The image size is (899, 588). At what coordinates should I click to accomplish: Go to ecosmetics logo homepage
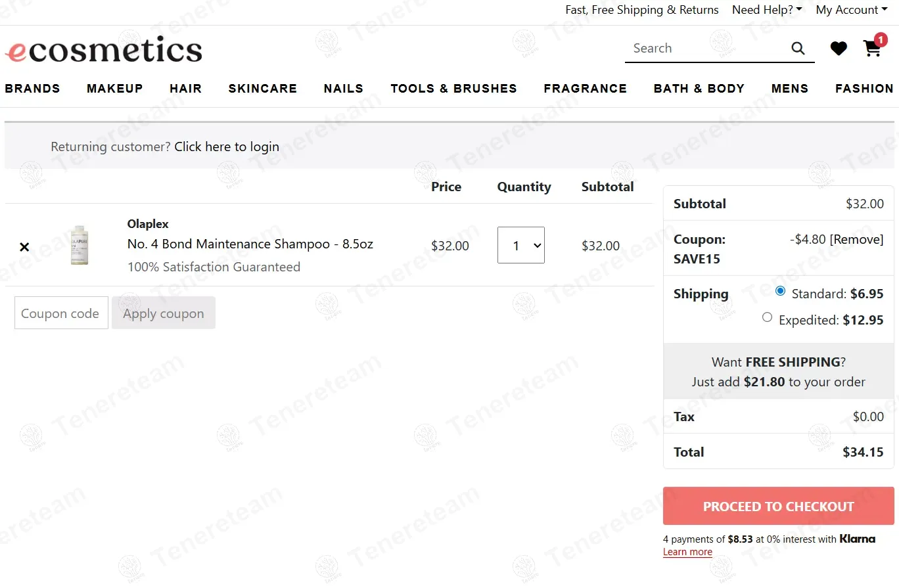(104, 51)
